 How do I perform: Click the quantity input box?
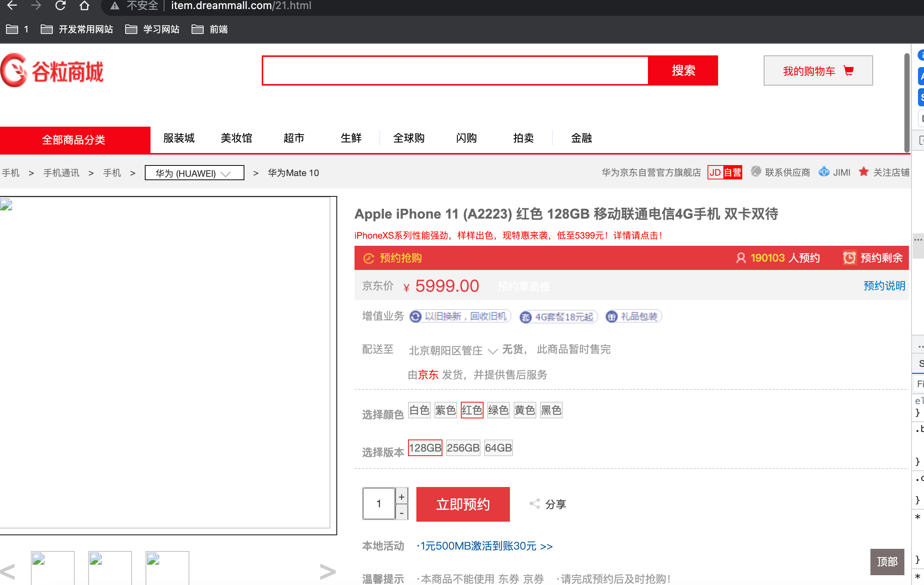[379, 504]
